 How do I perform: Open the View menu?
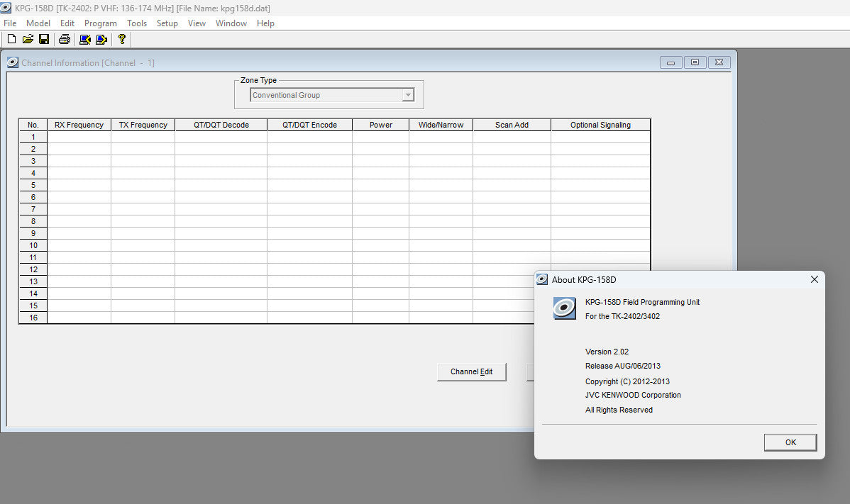[197, 23]
